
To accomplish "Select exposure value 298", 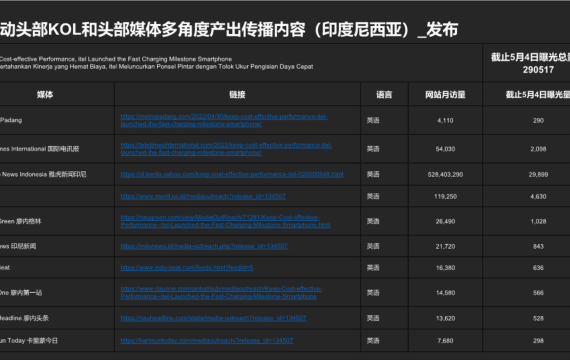I will click(538, 341).
